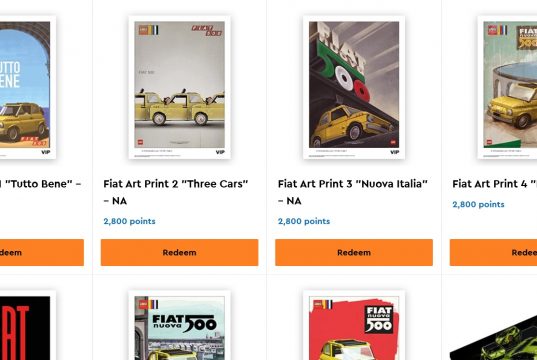Click the LEGO logo on Three Cars poster
The width and height of the screenshot is (537, 360).
(143, 30)
